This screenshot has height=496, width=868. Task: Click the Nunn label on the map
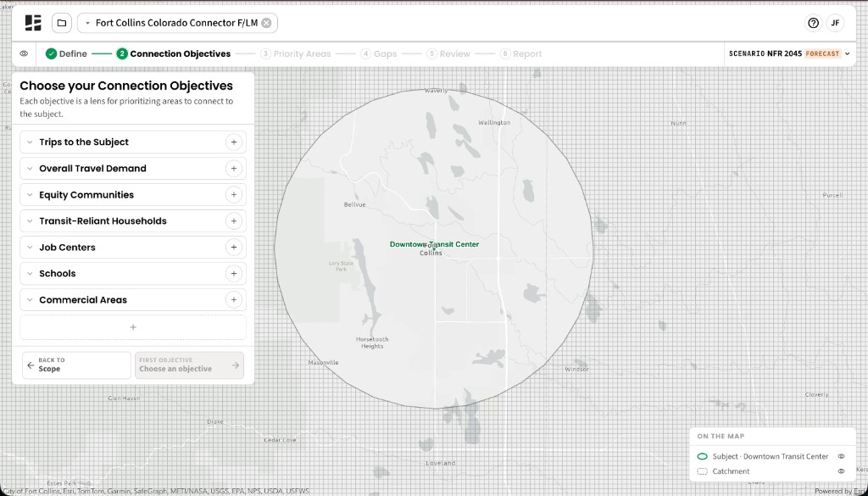[x=678, y=123]
